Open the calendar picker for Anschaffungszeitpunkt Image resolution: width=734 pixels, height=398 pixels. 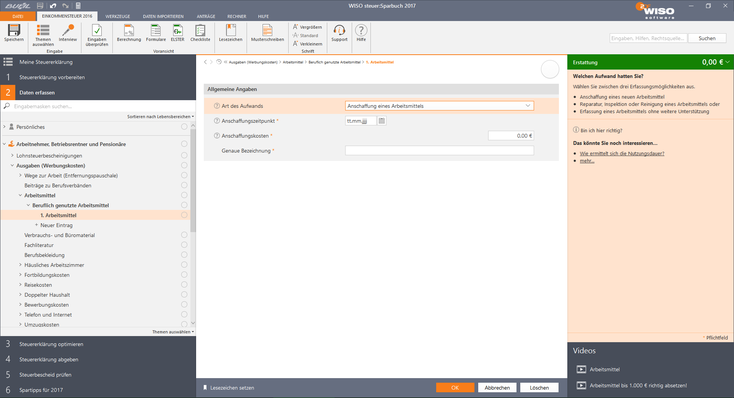pyautogui.click(x=382, y=121)
